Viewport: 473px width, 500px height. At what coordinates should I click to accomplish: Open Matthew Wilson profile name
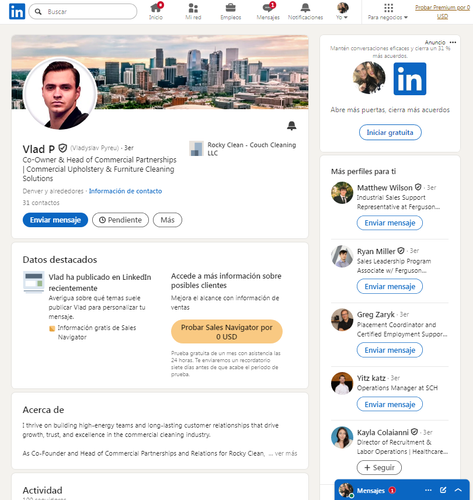(385, 188)
